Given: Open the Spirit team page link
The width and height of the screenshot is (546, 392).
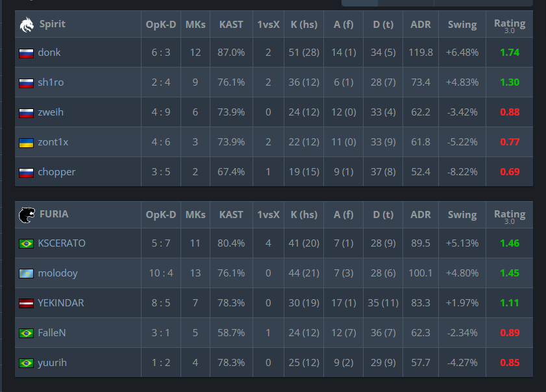Looking at the screenshot, I should point(52,23).
